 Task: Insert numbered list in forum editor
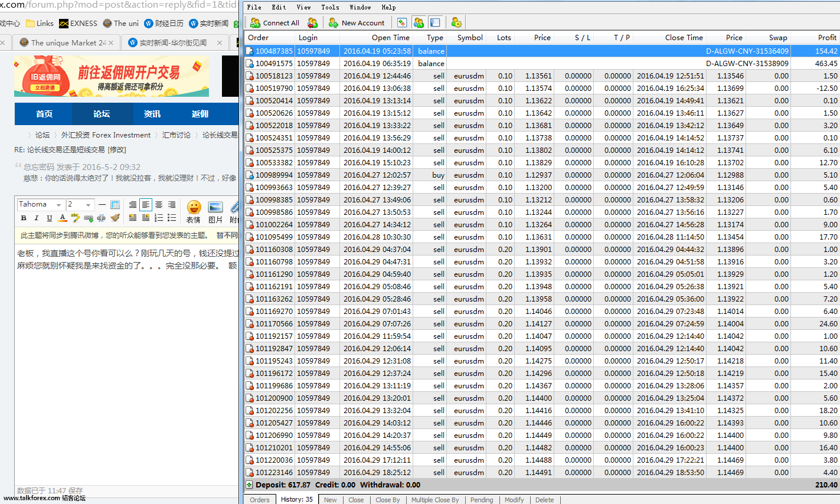point(159,218)
